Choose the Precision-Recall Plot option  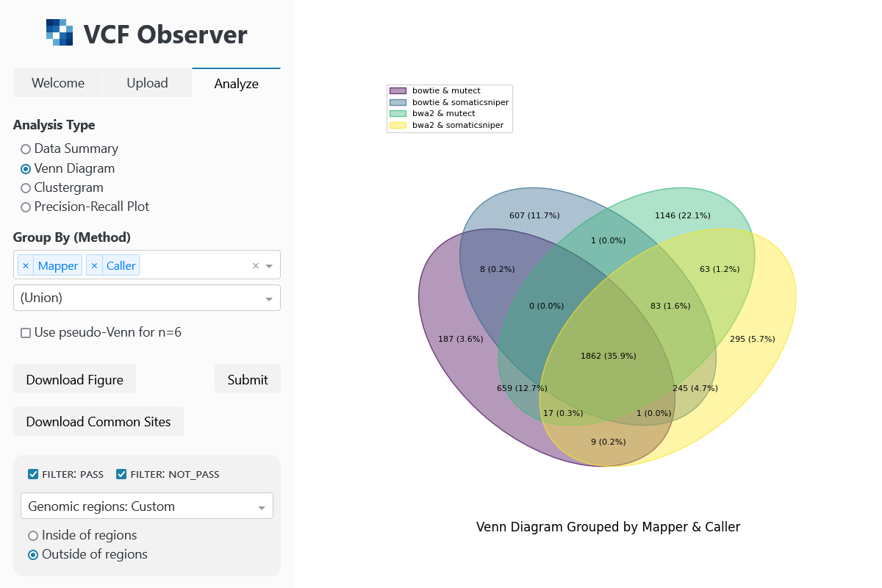26,207
